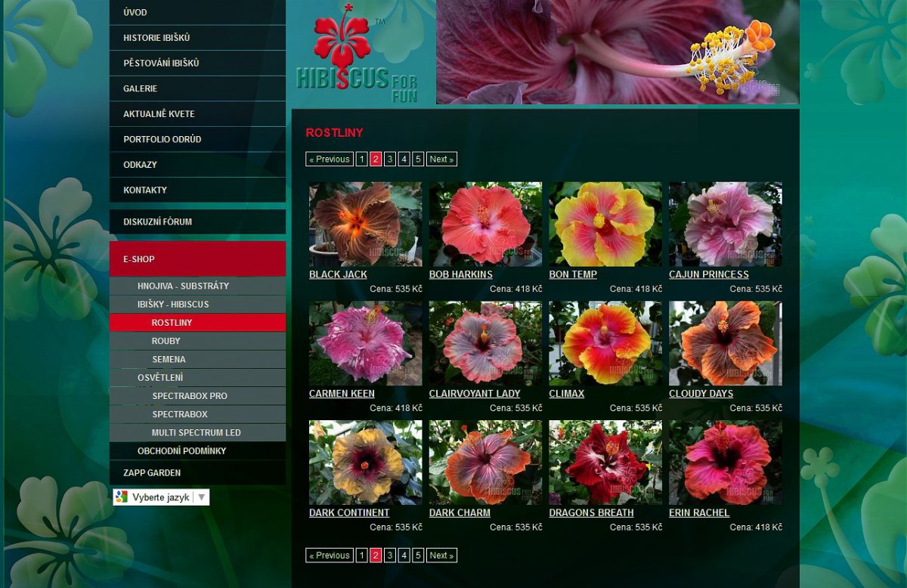Click bottom « Previous pagination button
The height and width of the screenshot is (588, 907).
330,556
